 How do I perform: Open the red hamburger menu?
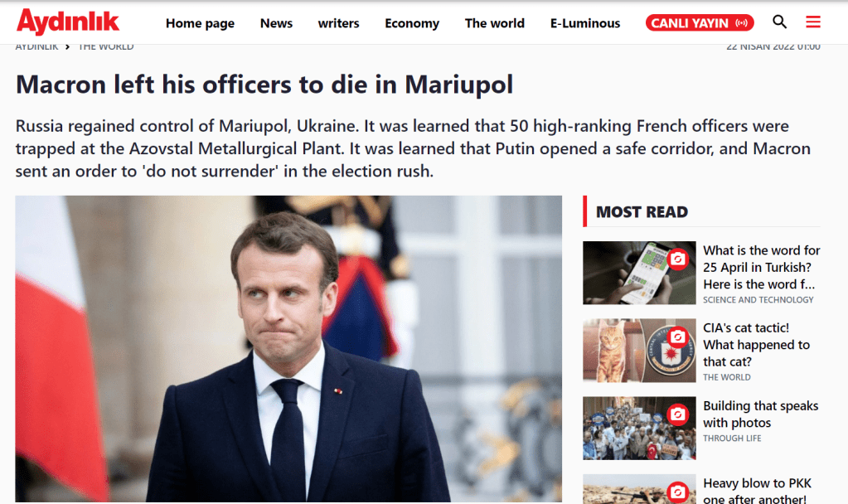(813, 22)
